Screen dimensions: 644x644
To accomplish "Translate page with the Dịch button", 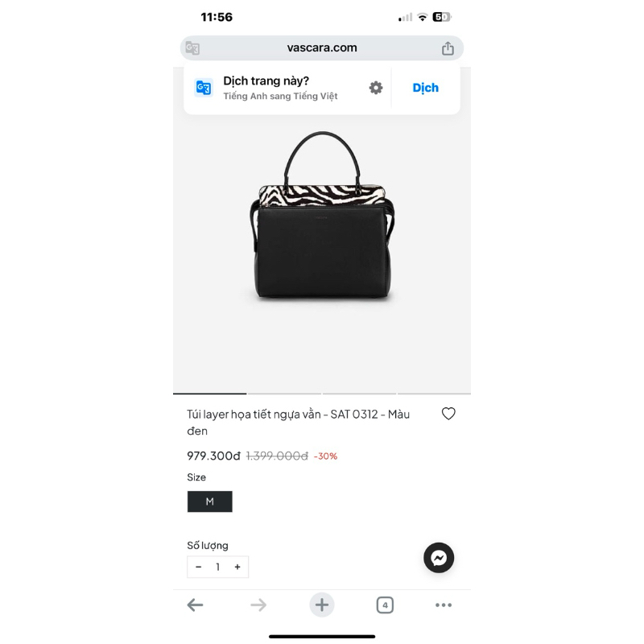I will (x=426, y=88).
